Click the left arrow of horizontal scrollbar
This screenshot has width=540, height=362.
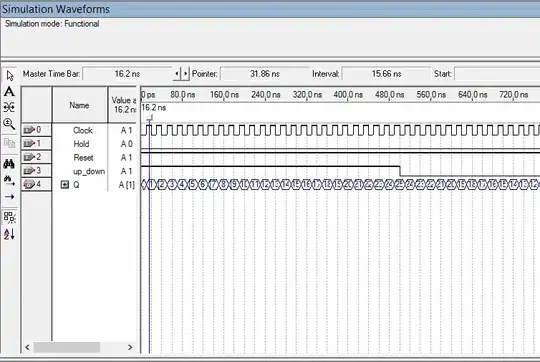(27, 347)
